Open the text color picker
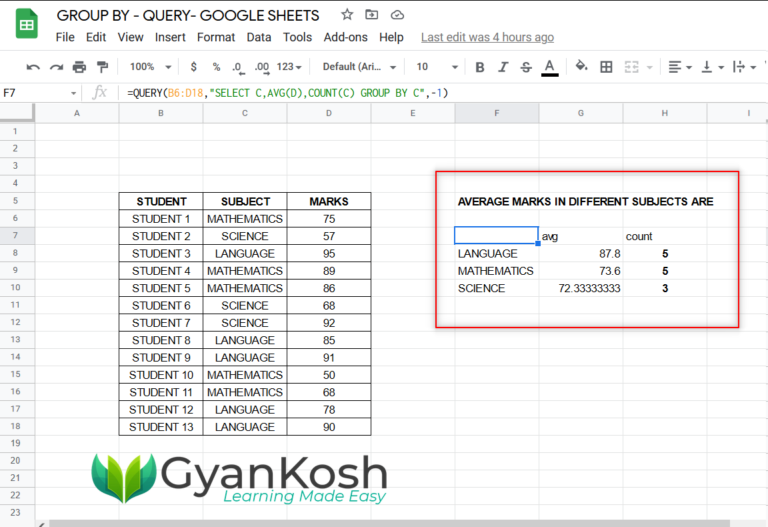The width and height of the screenshot is (768, 527). pyautogui.click(x=550, y=67)
